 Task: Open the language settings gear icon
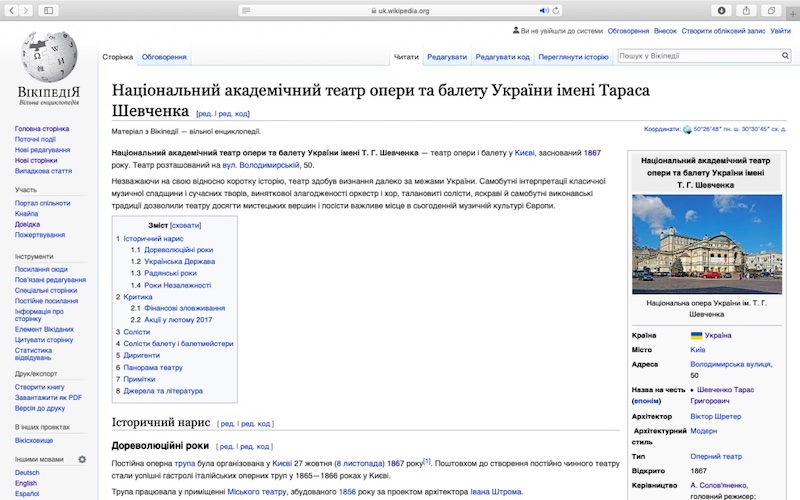[x=82, y=459]
